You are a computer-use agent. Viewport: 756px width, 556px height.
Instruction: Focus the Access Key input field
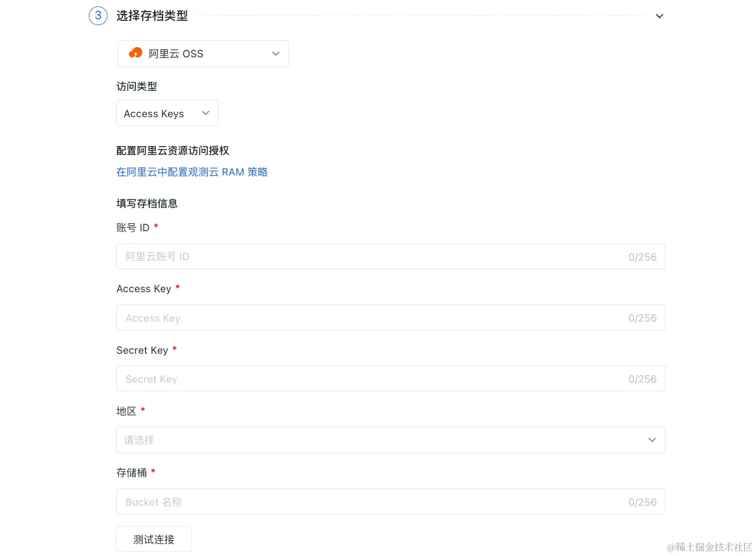pos(391,317)
